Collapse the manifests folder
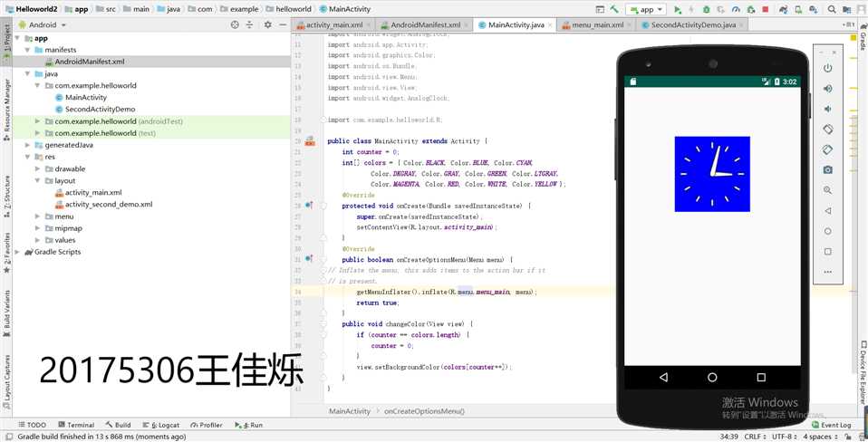 coord(27,51)
